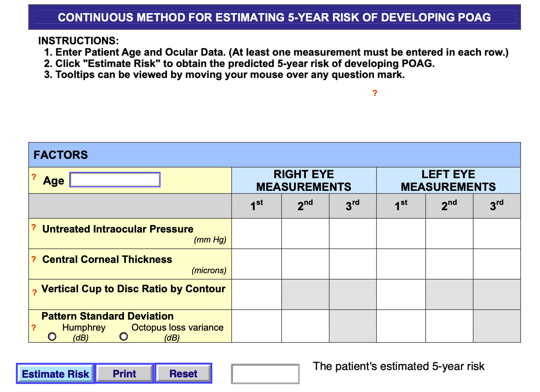The image size is (540, 392).
Task: Click right eye 1st Intraocular Pressure cell
Action: pos(256,234)
